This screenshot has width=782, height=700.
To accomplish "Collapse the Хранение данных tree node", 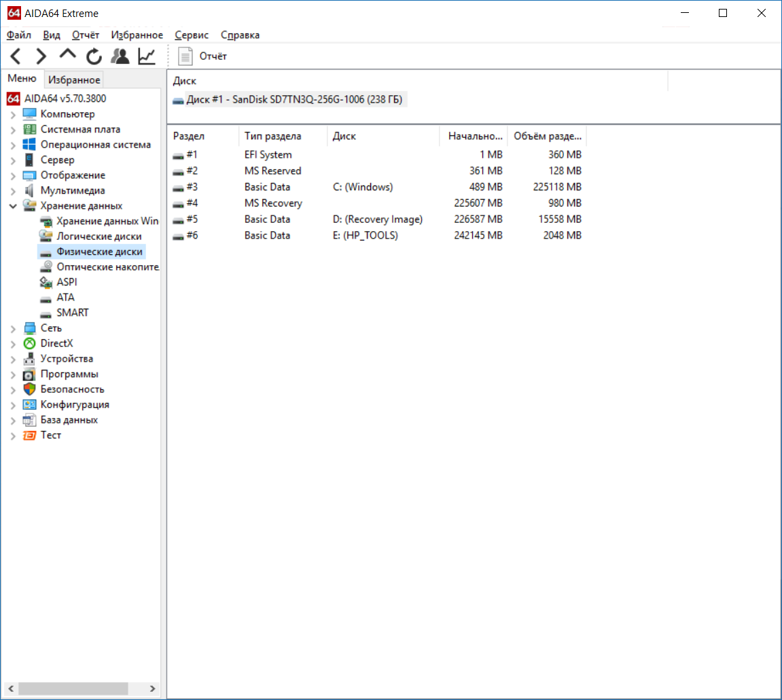I will [x=13, y=206].
